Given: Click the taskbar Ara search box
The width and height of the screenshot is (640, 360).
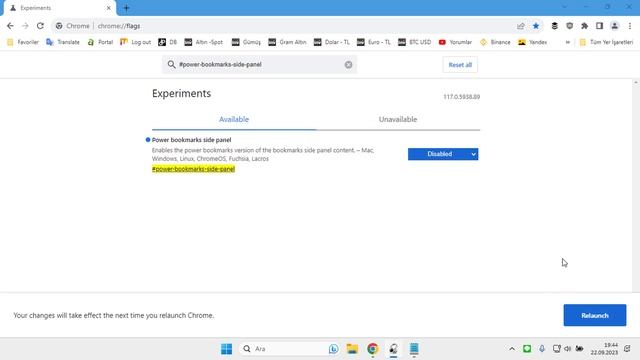Looking at the screenshot, I should click(x=290, y=349).
